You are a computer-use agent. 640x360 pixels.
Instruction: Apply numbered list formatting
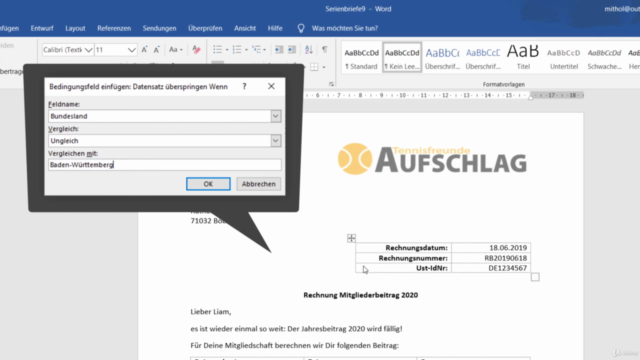click(x=237, y=50)
